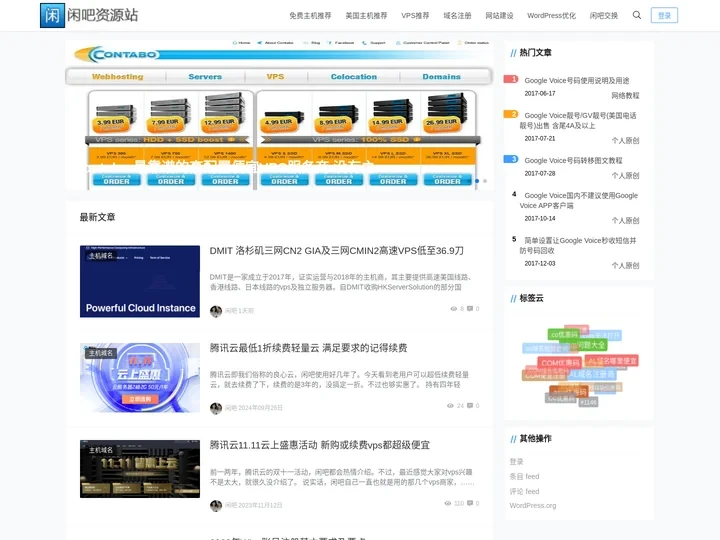
Task: Open 腾讯云11.11云上盛惠活动 article title
Action: [320, 445]
